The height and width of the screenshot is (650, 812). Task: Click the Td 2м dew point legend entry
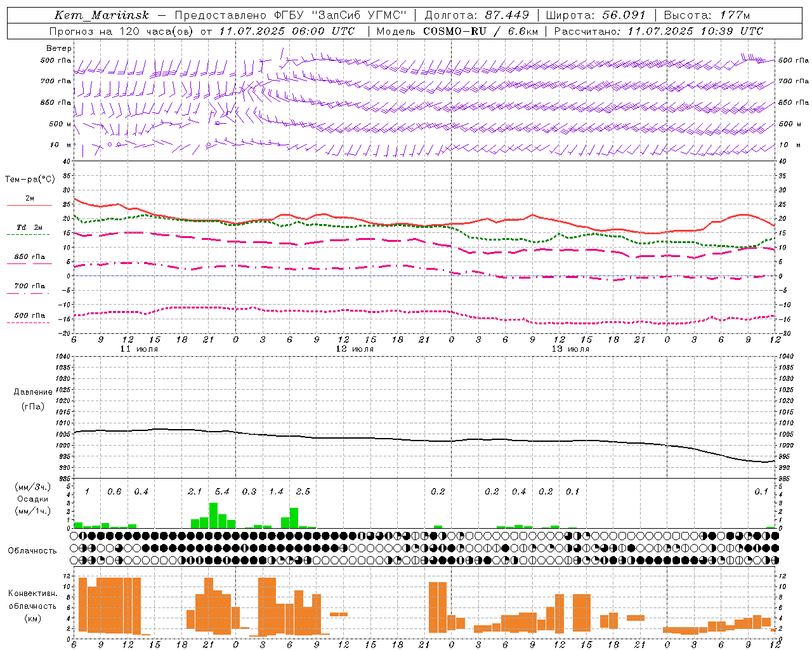pos(30,227)
